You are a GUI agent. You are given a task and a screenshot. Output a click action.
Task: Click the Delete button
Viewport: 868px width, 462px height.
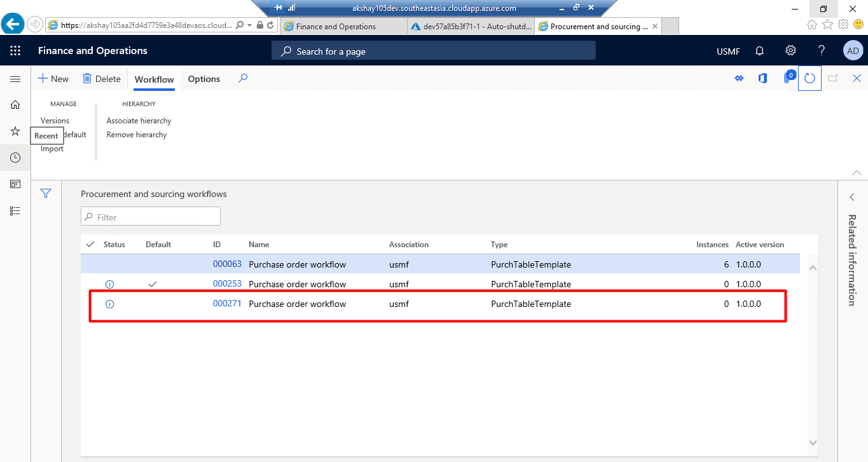102,79
